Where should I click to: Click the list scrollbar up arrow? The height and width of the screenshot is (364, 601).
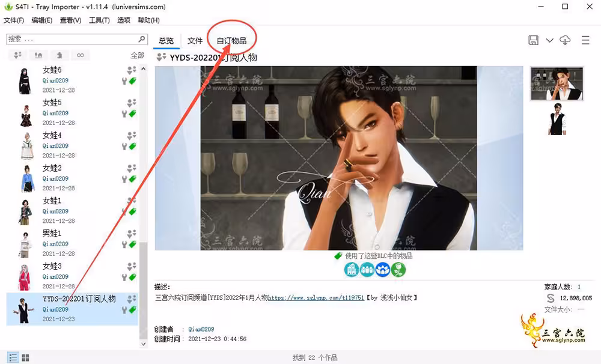point(144,69)
